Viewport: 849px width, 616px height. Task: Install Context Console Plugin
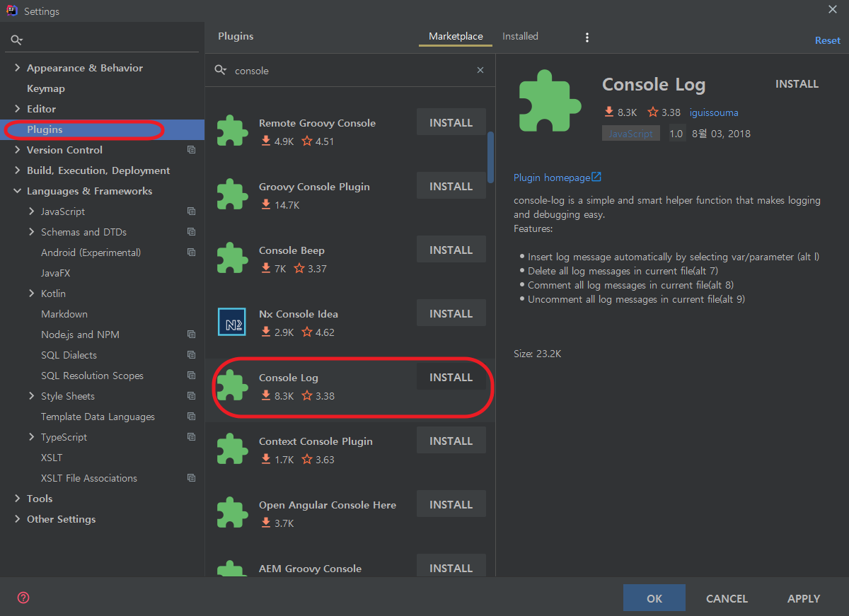pyautogui.click(x=451, y=441)
